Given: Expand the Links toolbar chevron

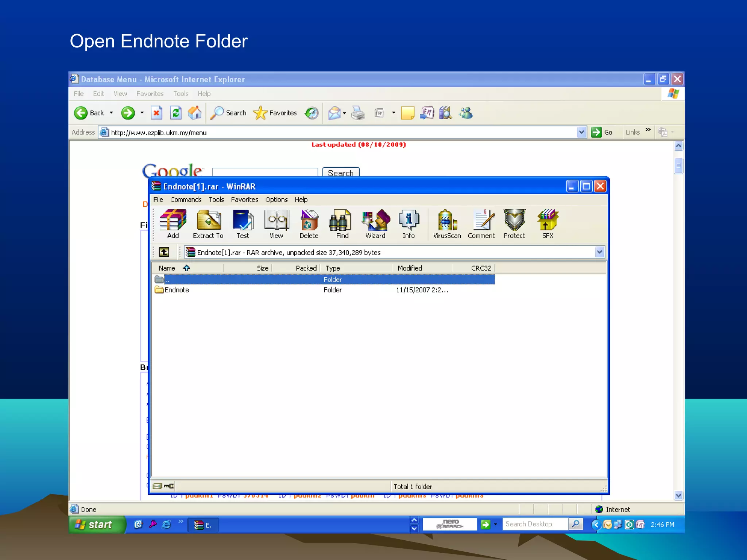Looking at the screenshot, I should (x=648, y=130).
